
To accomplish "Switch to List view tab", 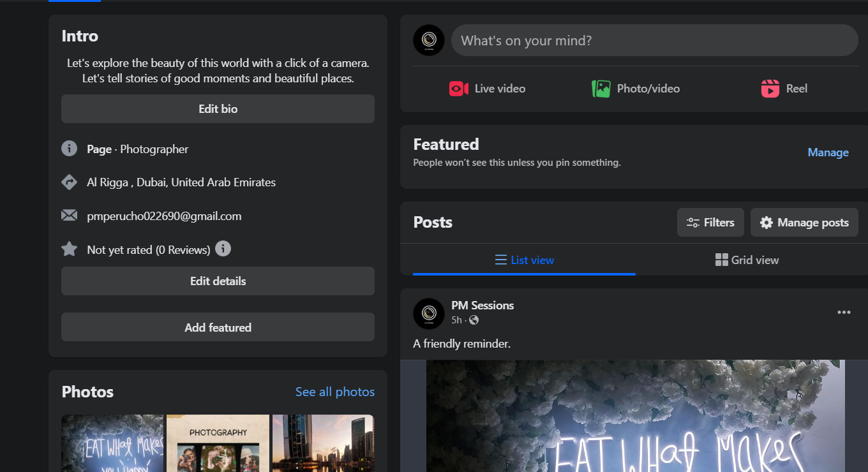I will pyautogui.click(x=524, y=260).
